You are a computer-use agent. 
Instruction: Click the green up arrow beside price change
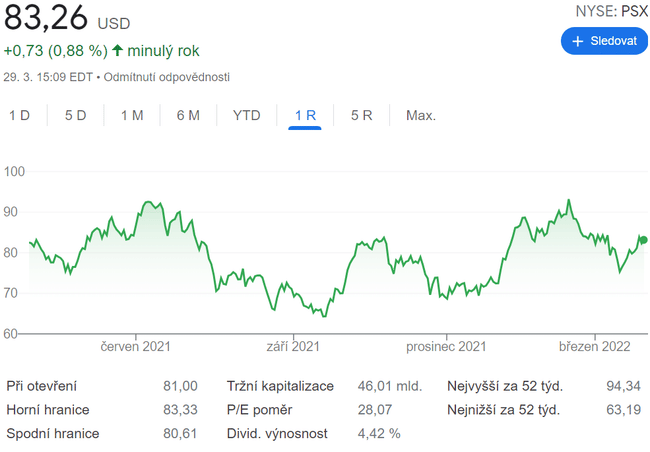pyautogui.click(x=118, y=50)
